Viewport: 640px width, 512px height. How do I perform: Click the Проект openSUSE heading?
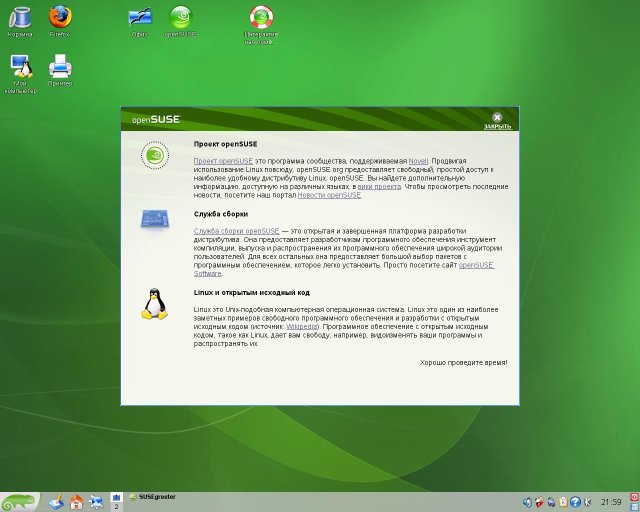tap(225, 144)
